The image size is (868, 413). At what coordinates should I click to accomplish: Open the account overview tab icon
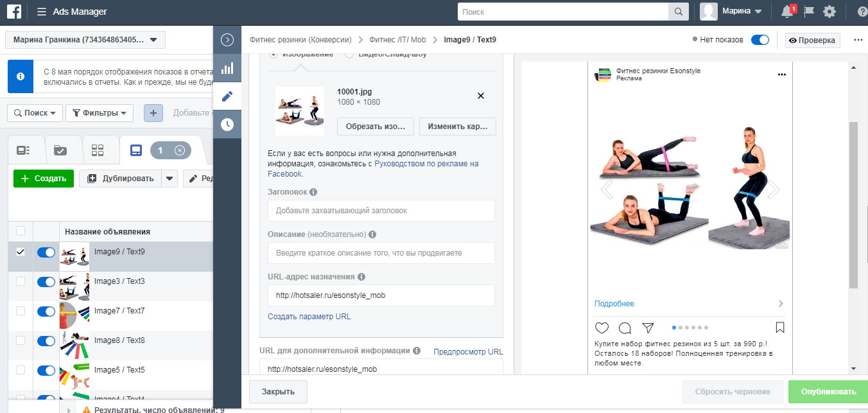(23, 150)
